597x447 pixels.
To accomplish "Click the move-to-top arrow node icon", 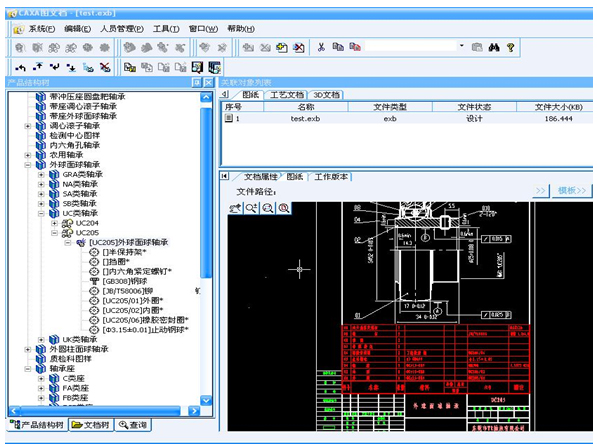I will pyautogui.click(x=38, y=67).
